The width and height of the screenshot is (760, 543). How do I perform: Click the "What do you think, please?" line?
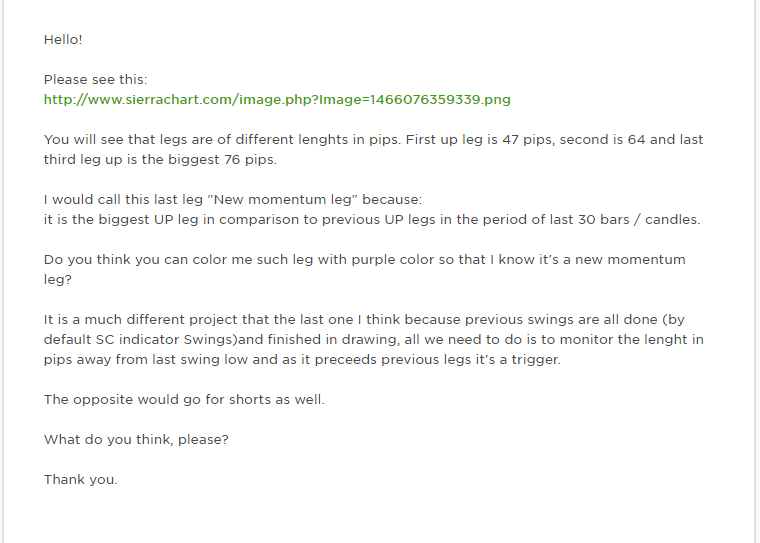click(136, 439)
